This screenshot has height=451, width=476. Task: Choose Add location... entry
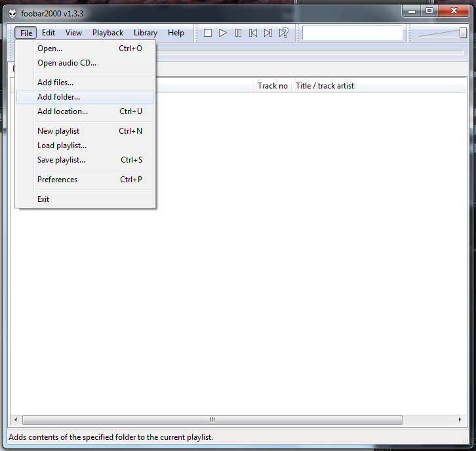tap(85, 111)
